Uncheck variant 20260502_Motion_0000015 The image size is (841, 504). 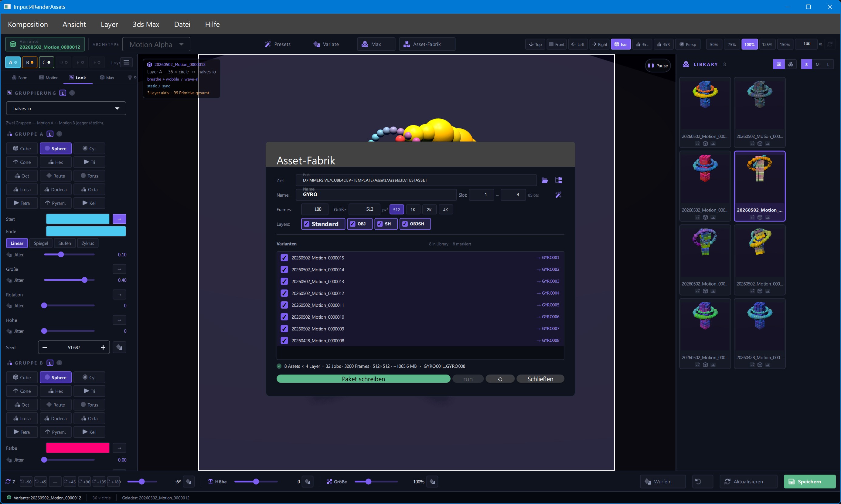pyautogui.click(x=284, y=258)
